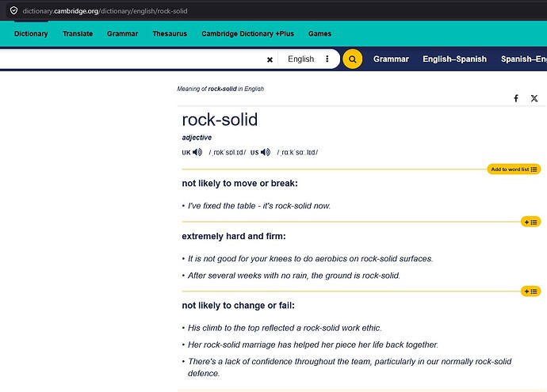This screenshot has width=547, height=392.
Task: Open the Translate menu item
Action: [78, 34]
